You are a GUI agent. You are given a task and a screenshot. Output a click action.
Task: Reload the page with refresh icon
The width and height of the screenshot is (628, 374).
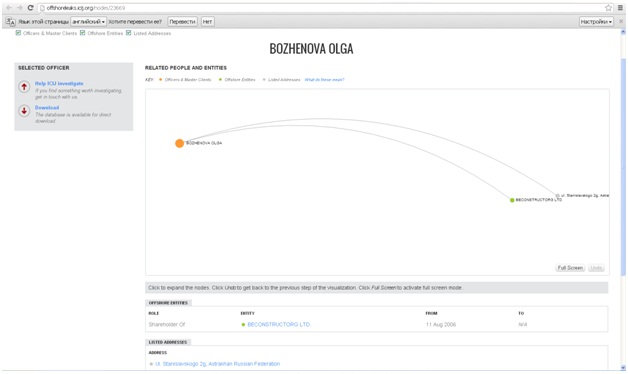(30, 8)
